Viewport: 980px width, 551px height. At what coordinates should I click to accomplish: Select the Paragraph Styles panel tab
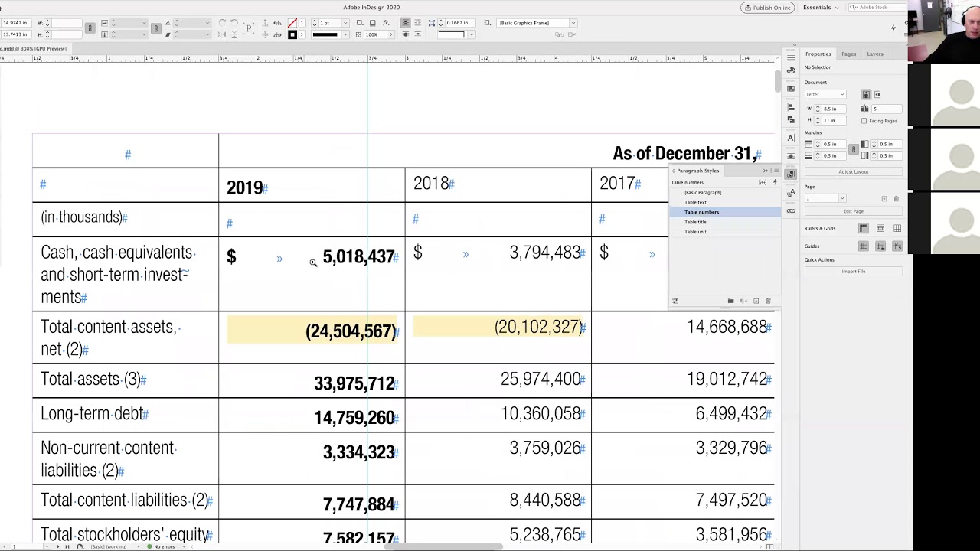pos(697,171)
